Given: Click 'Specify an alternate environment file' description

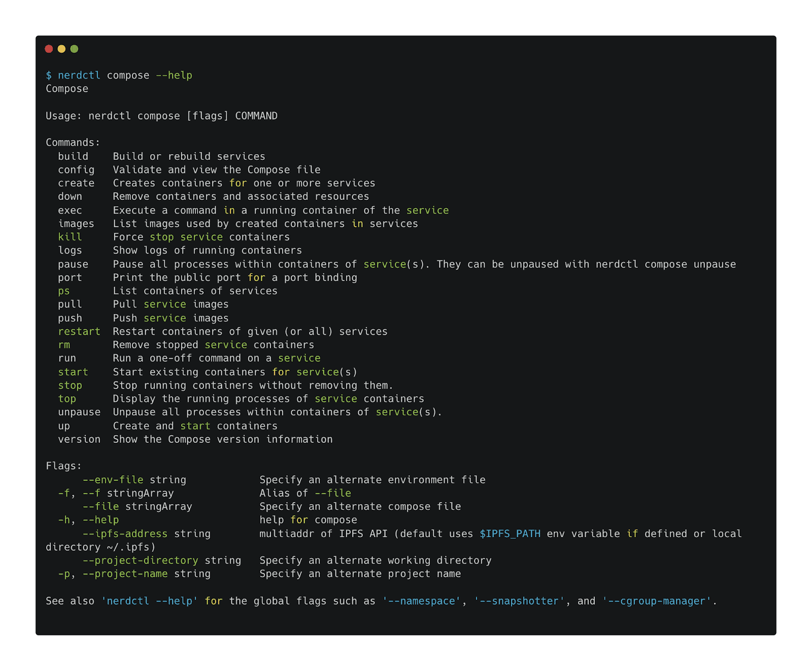Looking at the screenshot, I should (x=373, y=480).
